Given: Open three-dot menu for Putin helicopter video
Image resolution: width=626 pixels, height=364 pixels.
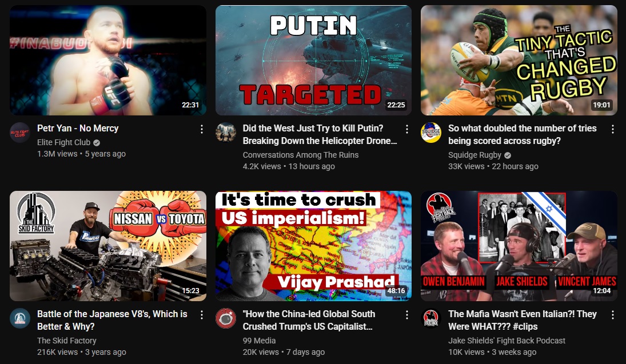Looking at the screenshot, I should coord(407,129).
